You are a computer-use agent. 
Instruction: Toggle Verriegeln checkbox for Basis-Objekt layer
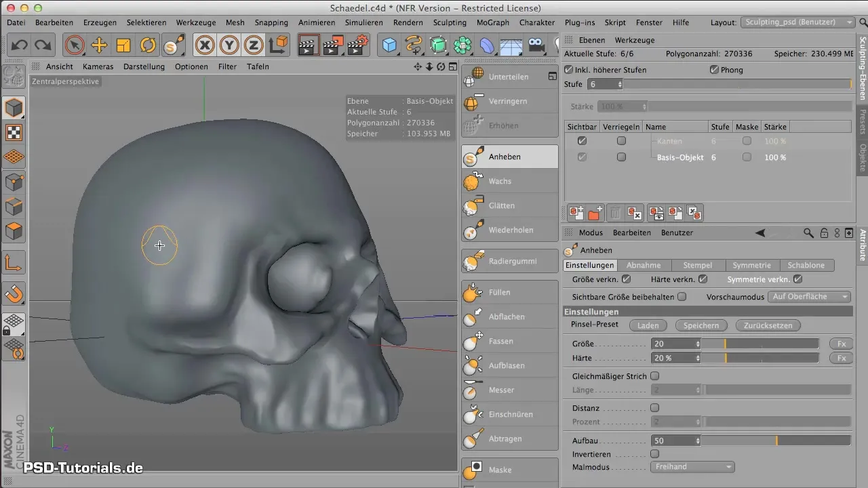point(621,157)
